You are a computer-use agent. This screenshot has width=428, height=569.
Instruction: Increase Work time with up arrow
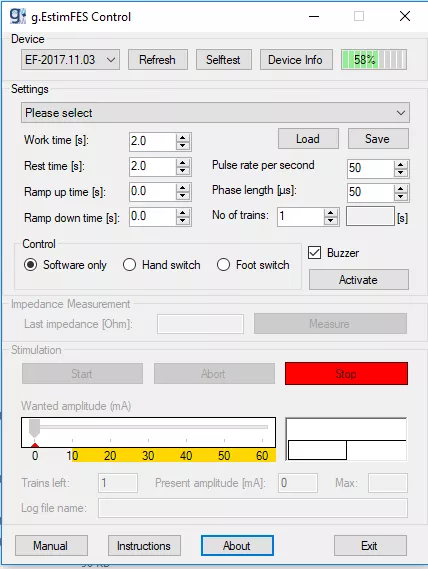[183, 138]
